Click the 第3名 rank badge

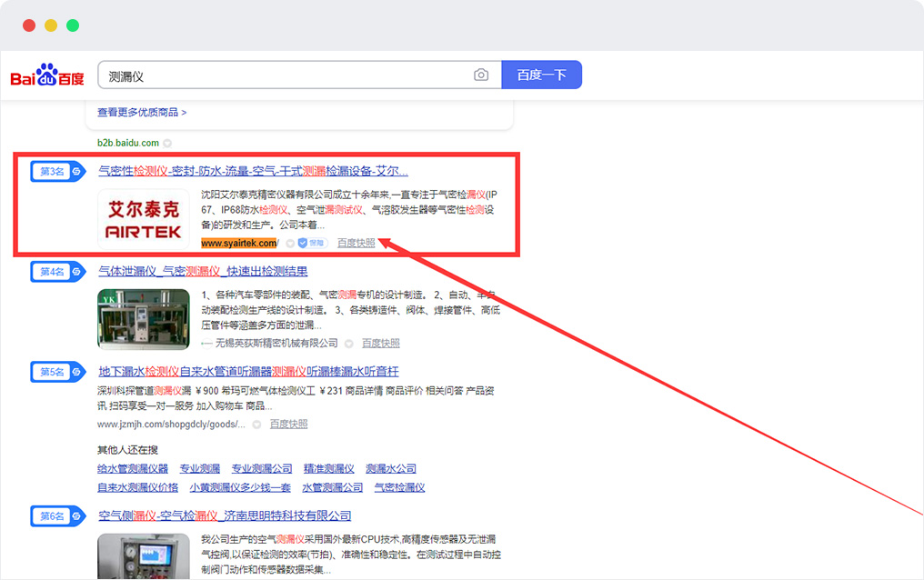click(x=58, y=171)
